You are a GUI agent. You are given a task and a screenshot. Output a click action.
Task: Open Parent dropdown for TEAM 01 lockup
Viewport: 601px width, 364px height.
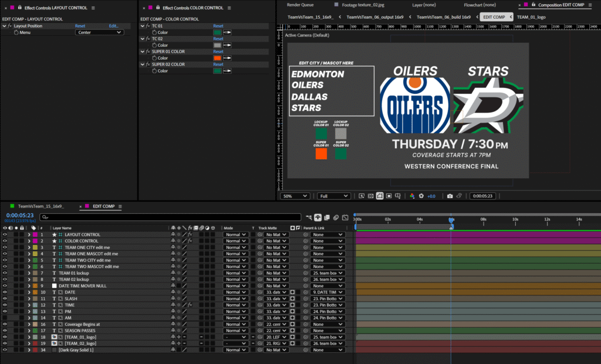327,273
